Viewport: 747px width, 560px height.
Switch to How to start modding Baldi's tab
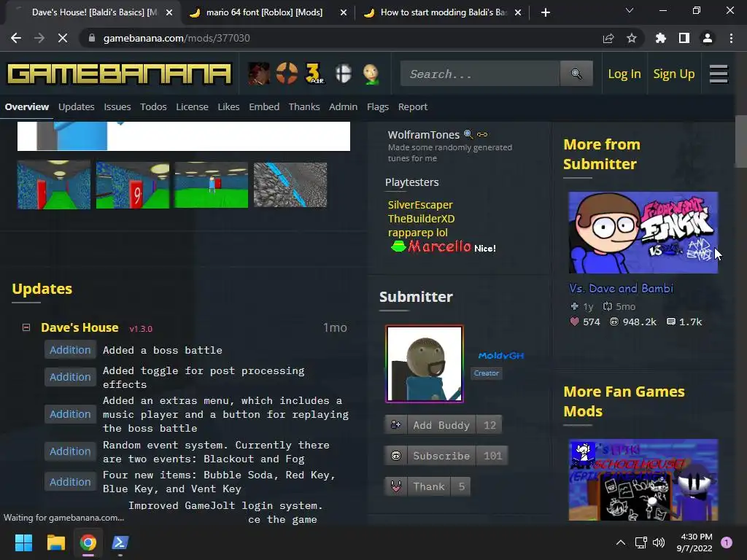(x=444, y=12)
